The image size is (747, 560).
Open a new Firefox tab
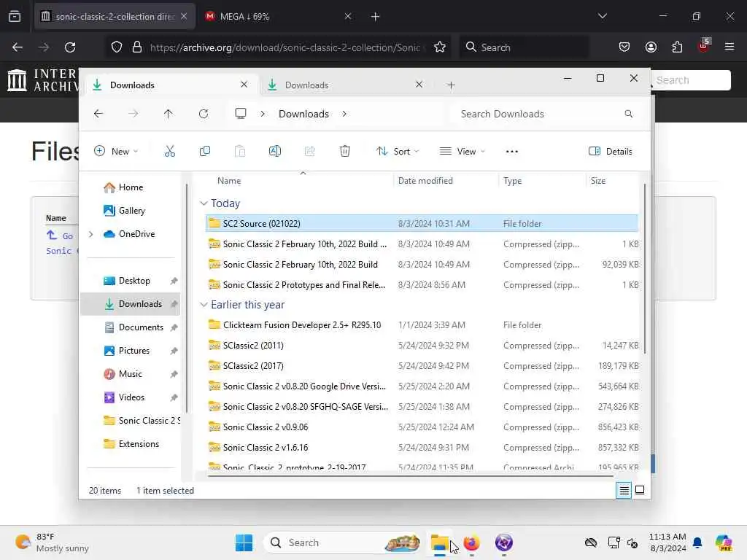[376, 17]
